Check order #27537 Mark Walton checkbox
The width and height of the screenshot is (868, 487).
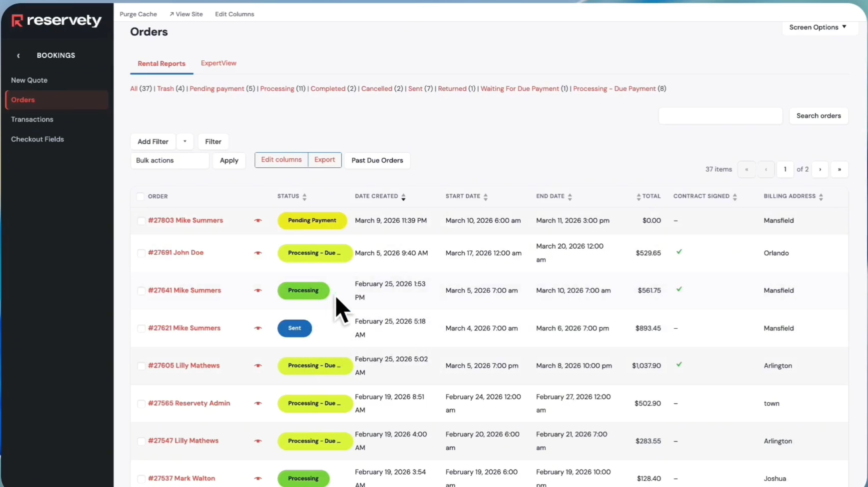pos(141,479)
